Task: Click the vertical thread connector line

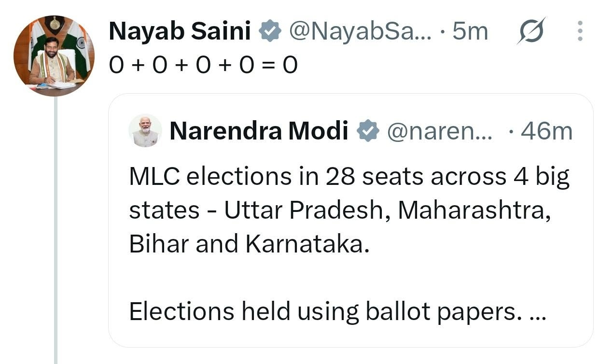Action: coord(56,230)
